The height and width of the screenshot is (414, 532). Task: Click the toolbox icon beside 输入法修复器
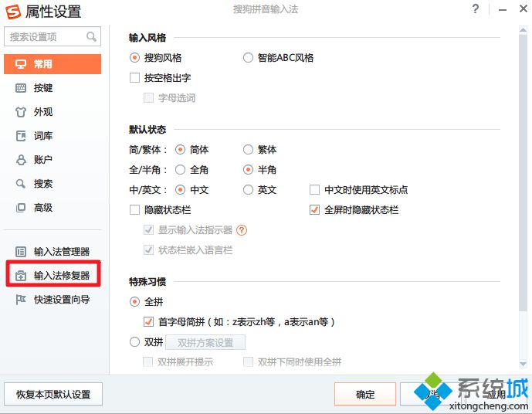click(21, 276)
